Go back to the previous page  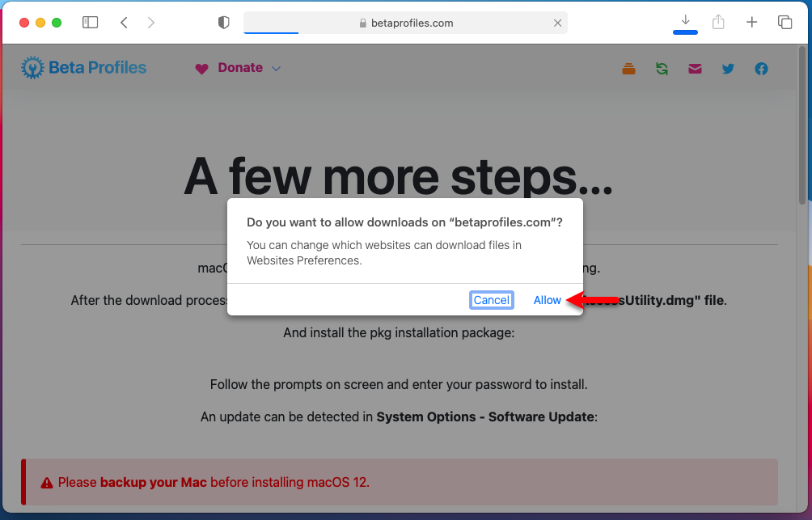(124, 23)
